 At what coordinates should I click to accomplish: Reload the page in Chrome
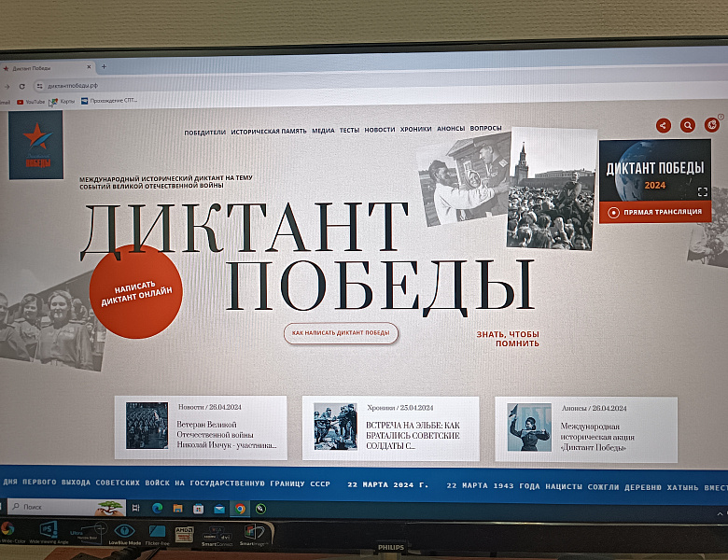(21, 87)
